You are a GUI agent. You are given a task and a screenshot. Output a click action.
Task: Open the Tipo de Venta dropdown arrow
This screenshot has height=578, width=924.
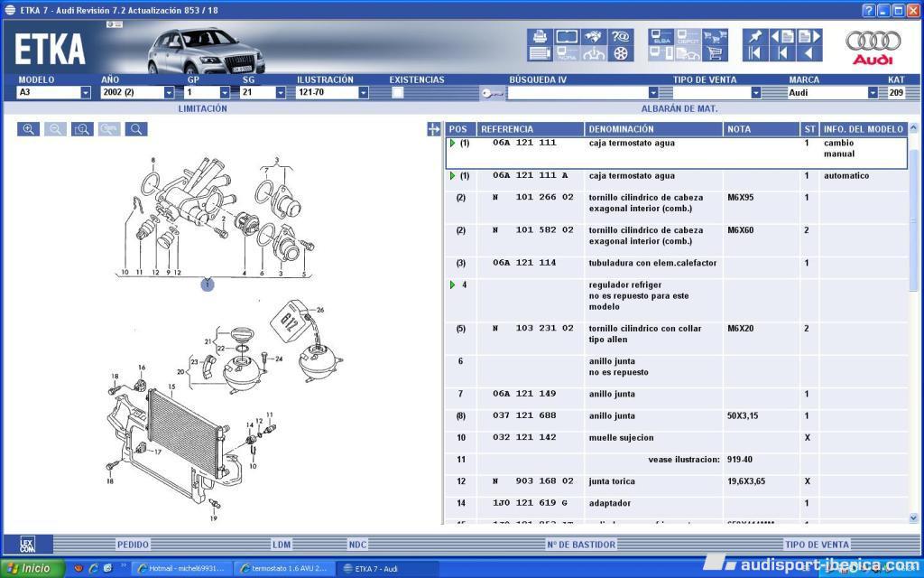(x=756, y=93)
